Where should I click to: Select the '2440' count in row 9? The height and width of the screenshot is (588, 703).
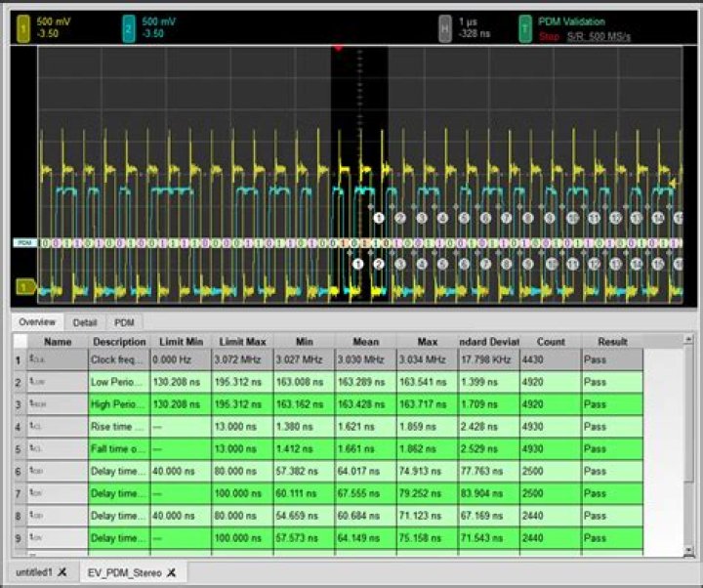click(551, 538)
